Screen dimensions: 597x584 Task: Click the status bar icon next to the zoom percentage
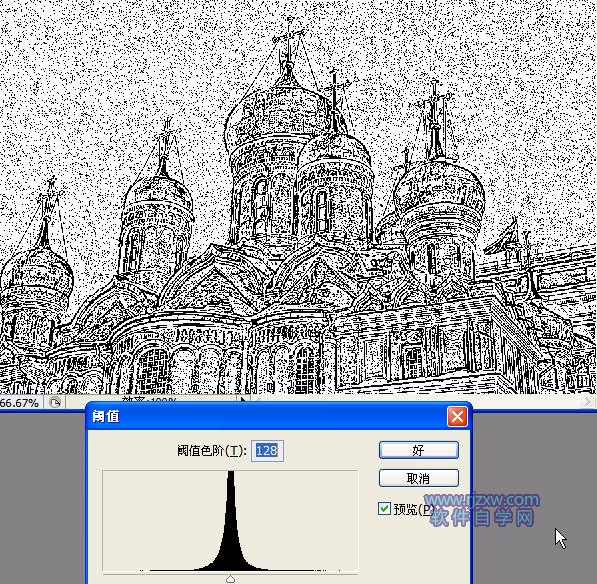[x=55, y=402]
